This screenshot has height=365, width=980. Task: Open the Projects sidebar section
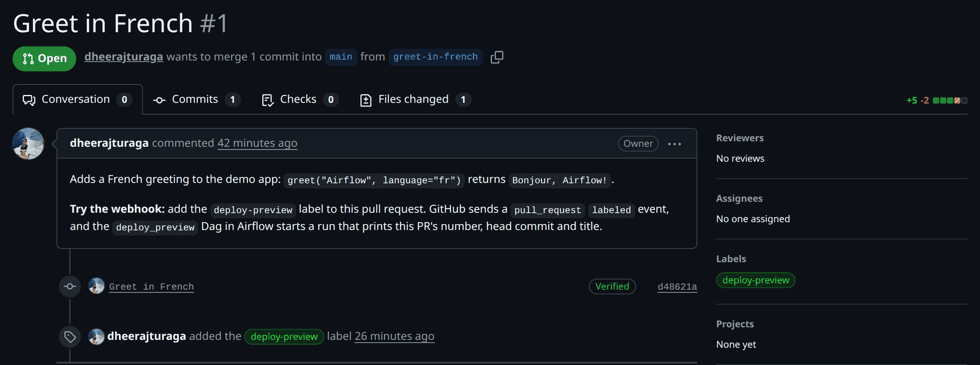coord(735,324)
